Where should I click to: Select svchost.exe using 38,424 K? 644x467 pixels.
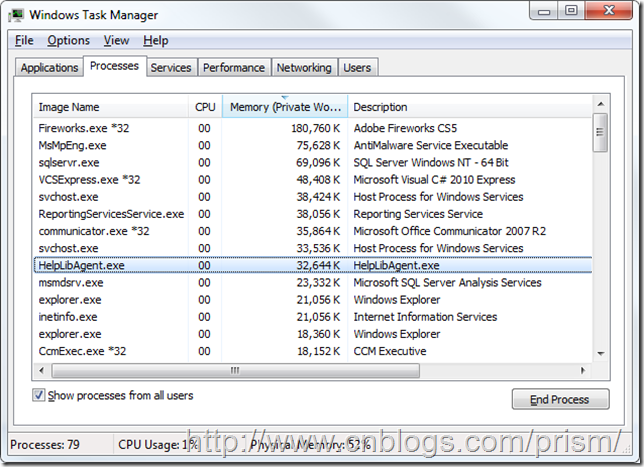(x=313, y=197)
